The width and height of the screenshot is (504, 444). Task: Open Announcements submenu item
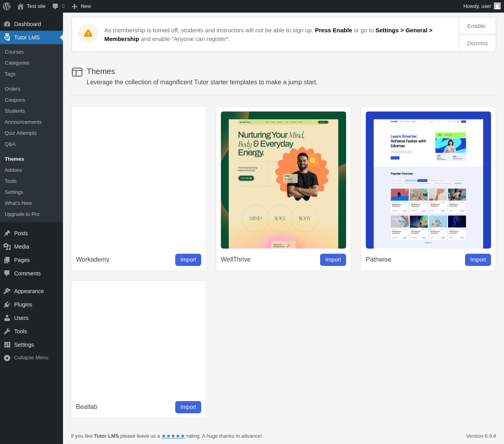(x=23, y=122)
